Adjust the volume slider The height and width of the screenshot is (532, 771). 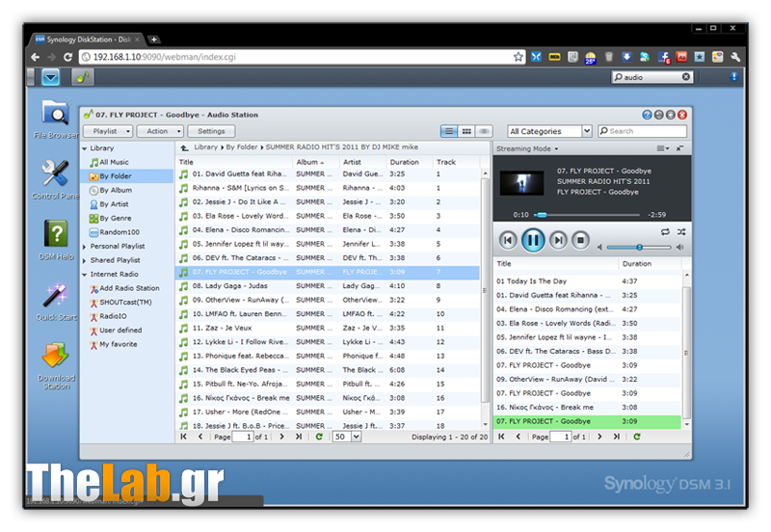pos(639,248)
